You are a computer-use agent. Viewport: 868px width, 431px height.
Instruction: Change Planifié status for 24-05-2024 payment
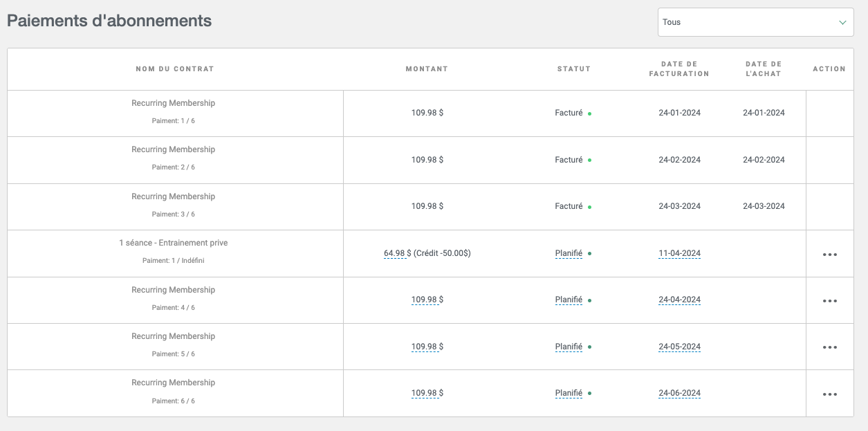pos(569,347)
